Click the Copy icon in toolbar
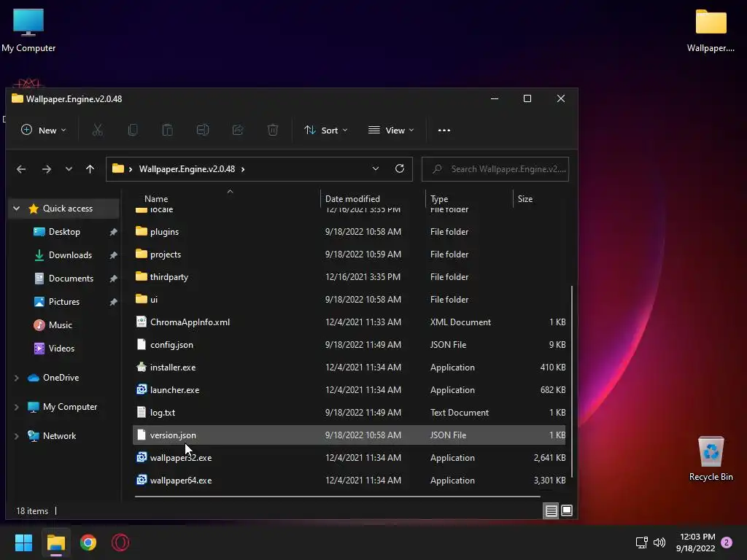 133,130
